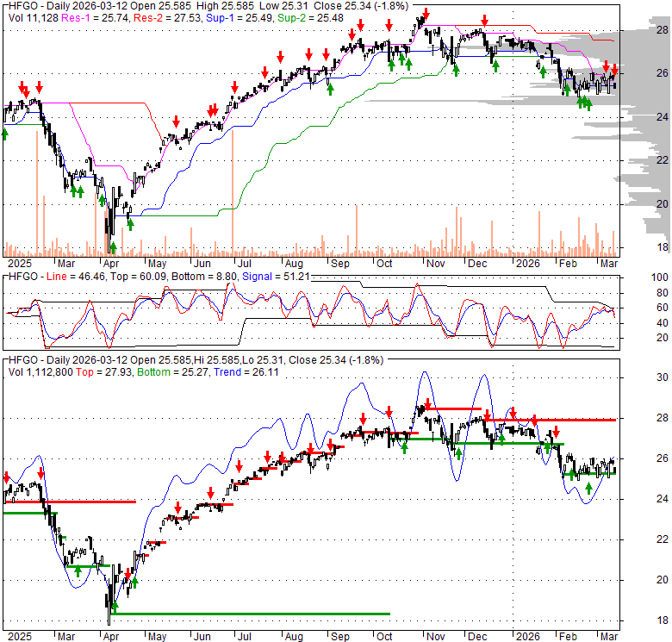Click the long green support line near 18 in bottom chart
The height and width of the screenshot is (642, 672).
coord(251,614)
